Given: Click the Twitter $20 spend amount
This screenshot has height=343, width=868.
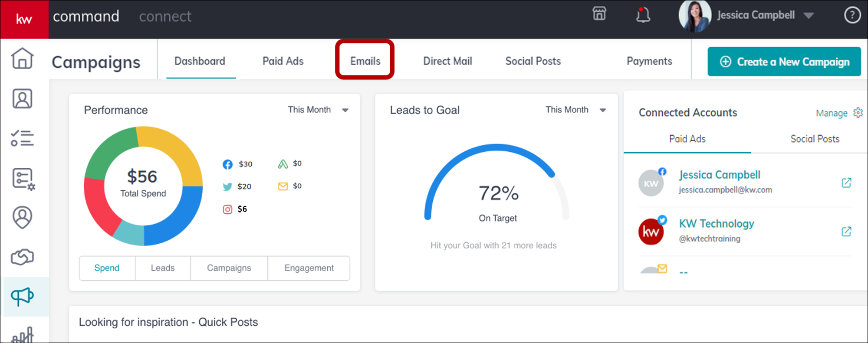Looking at the screenshot, I should coord(244,186).
